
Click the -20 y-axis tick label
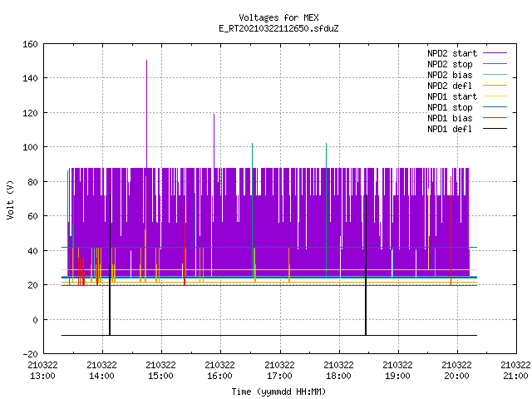click(x=30, y=354)
